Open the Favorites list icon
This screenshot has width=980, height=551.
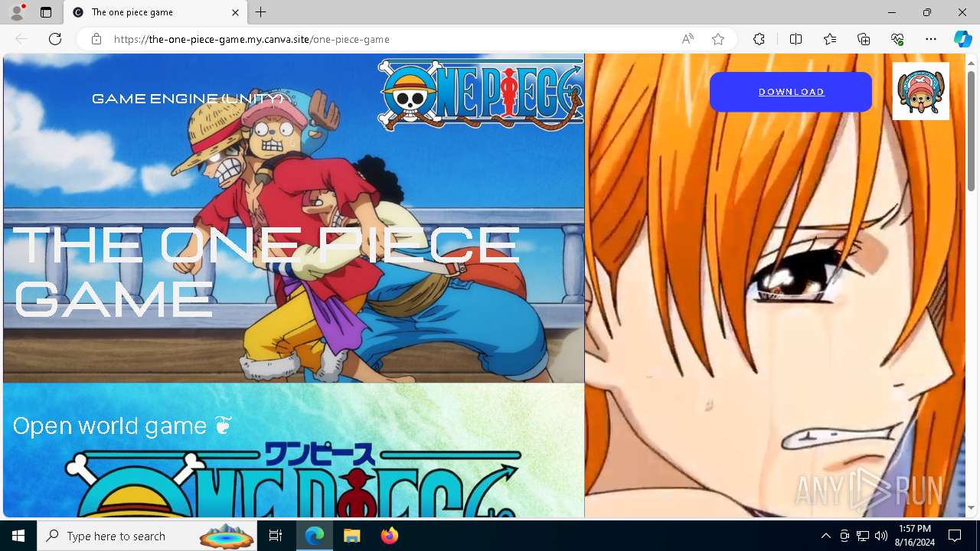click(x=830, y=39)
